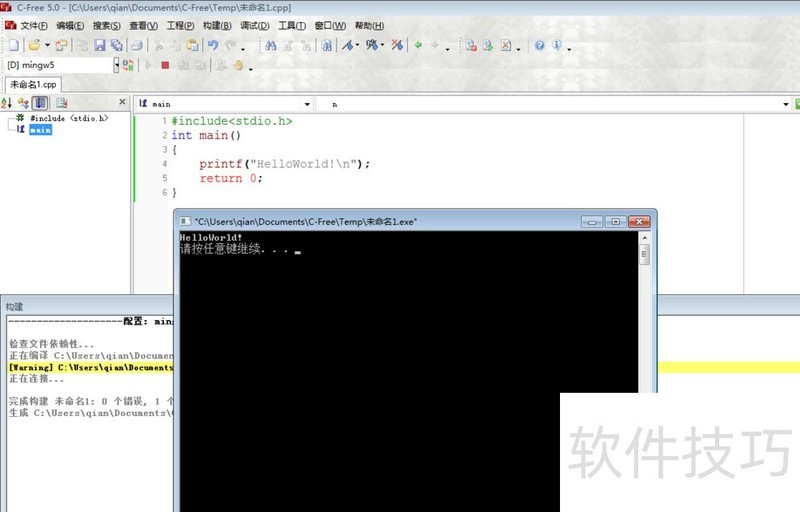Open the [D] mingw5 compiler dropdown
The image size is (800, 512).
(116, 65)
